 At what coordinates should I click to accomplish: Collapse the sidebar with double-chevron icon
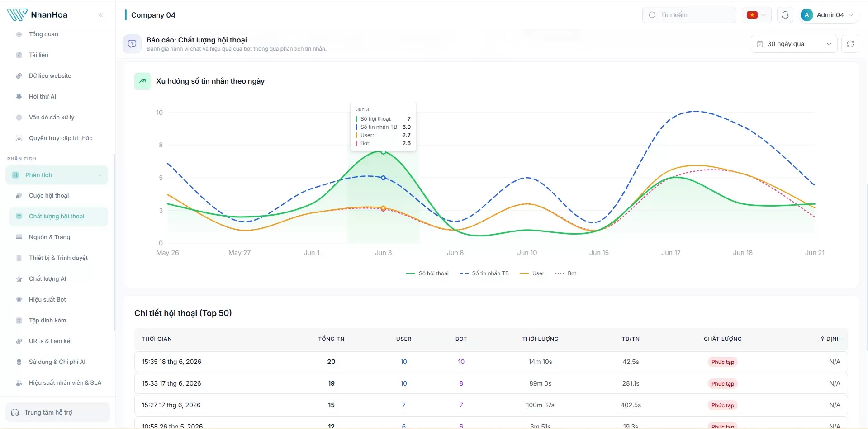[x=100, y=15]
